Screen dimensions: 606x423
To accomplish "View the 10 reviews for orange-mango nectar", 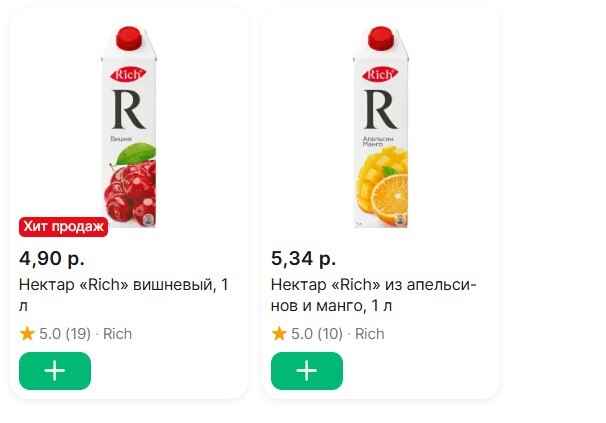I will pyautogui.click(x=330, y=334).
